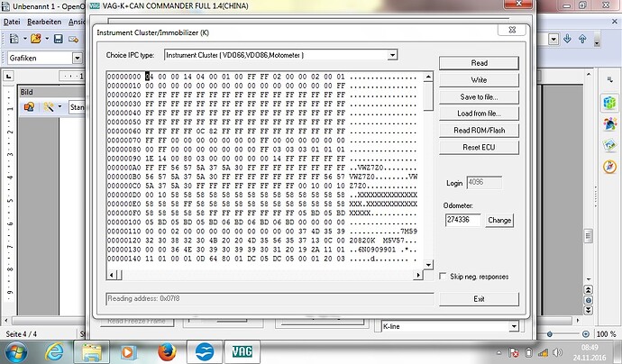The width and height of the screenshot is (622, 364).
Task: Click hex dump scroll down arrow
Action: pos(428,265)
